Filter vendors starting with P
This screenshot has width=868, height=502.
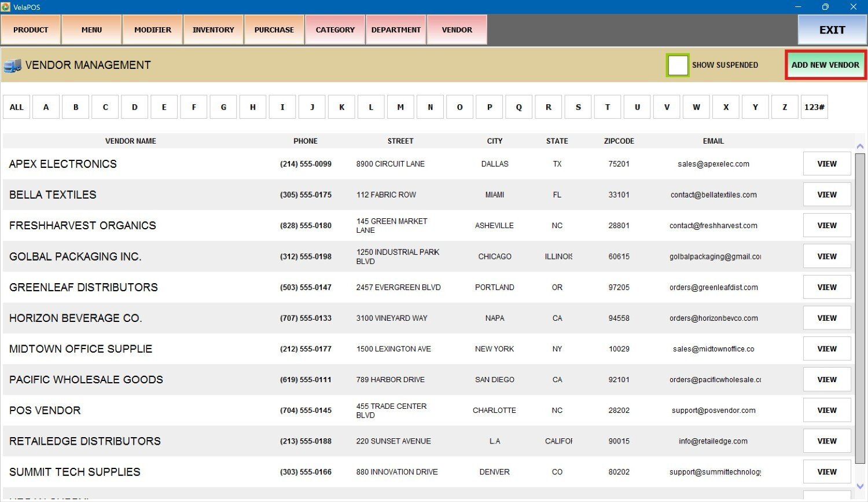(490, 107)
